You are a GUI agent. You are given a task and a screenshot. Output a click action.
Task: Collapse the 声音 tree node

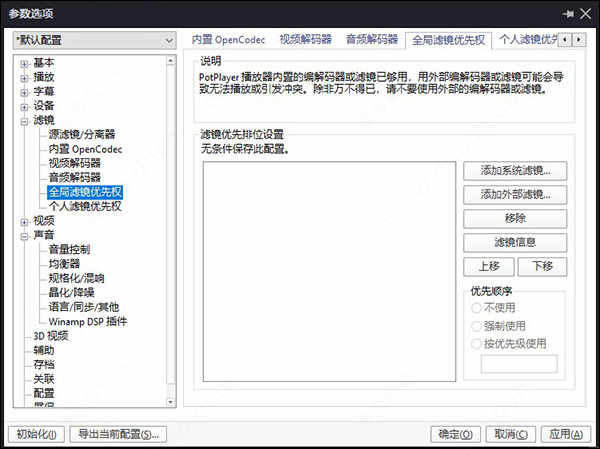click(x=24, y=236)
